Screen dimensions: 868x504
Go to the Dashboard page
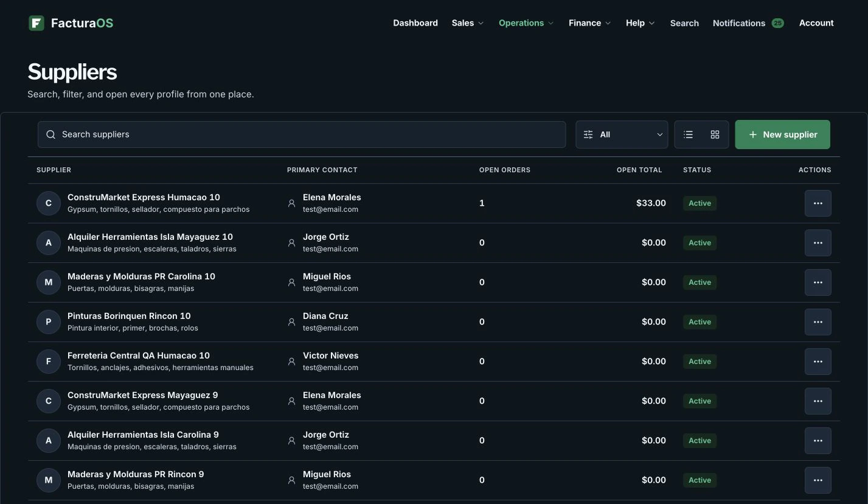pyautogui.click(x=415, y=23)
